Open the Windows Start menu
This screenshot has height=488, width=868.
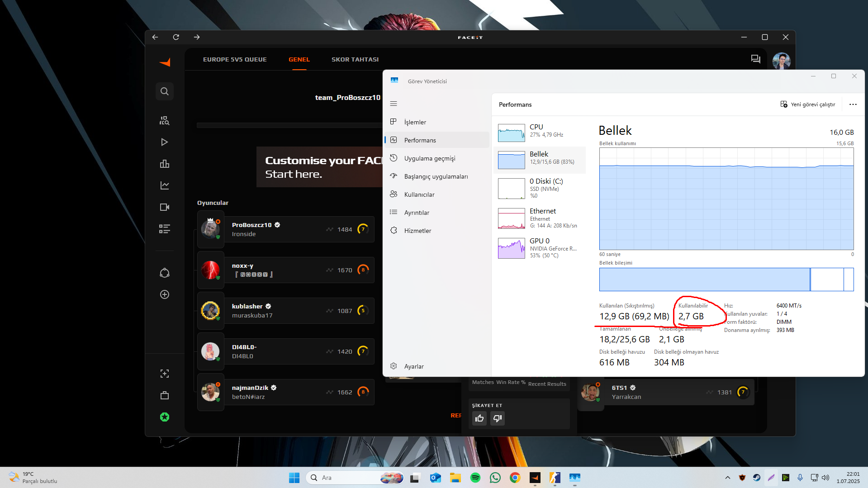(x=294, y=478)
